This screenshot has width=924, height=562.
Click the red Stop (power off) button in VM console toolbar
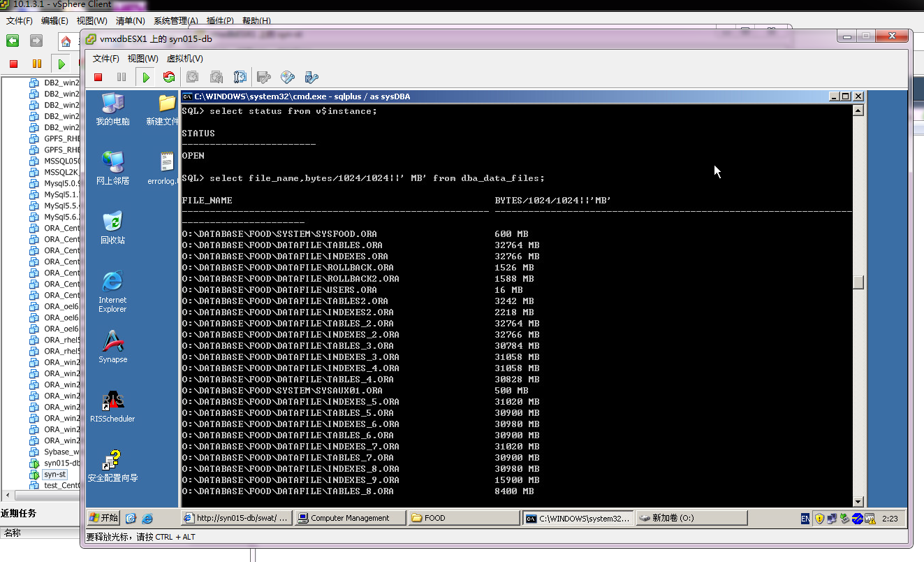point(98,77)
